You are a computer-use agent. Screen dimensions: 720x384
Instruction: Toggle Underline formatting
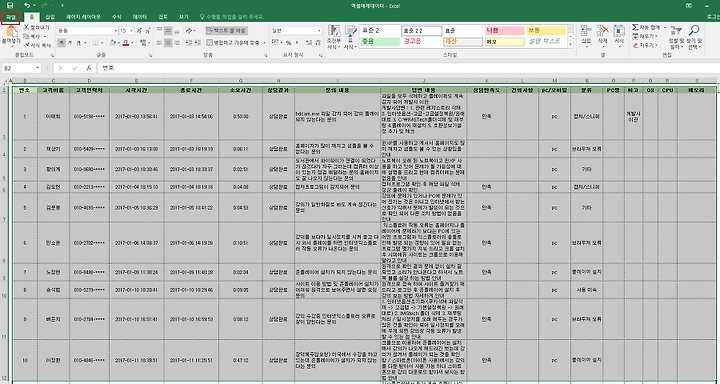coord(79,43)
